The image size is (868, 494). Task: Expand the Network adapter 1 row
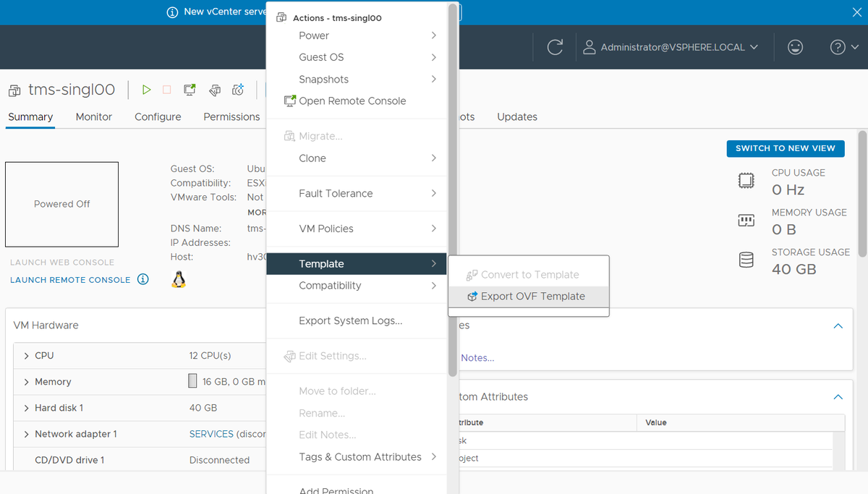point(27,434)
